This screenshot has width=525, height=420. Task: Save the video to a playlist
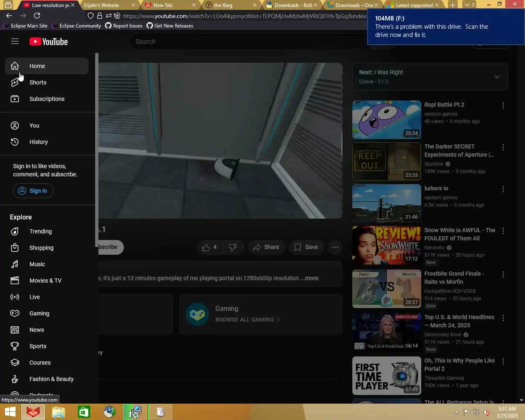(x=306, y=247)
